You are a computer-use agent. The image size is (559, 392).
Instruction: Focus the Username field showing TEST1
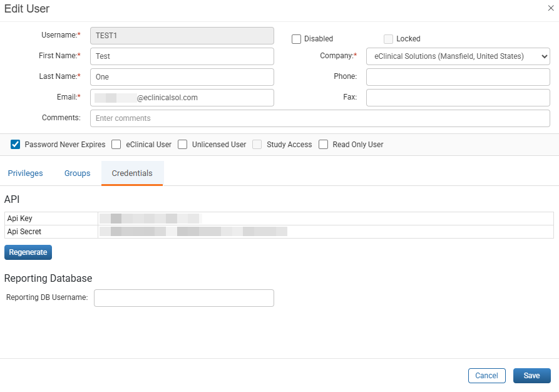tap(182, 36)
